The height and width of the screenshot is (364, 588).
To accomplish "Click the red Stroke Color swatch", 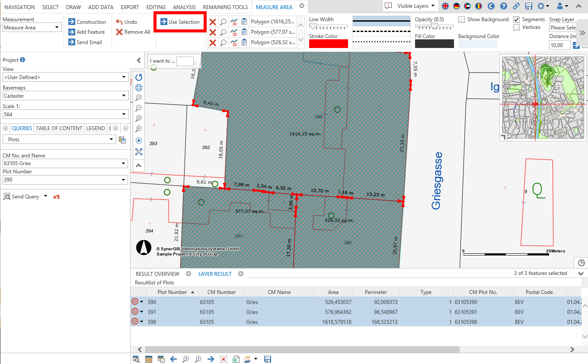I will point(328,44).
